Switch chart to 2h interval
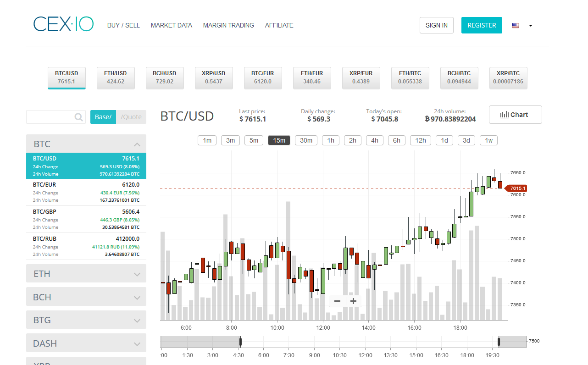 352,140
